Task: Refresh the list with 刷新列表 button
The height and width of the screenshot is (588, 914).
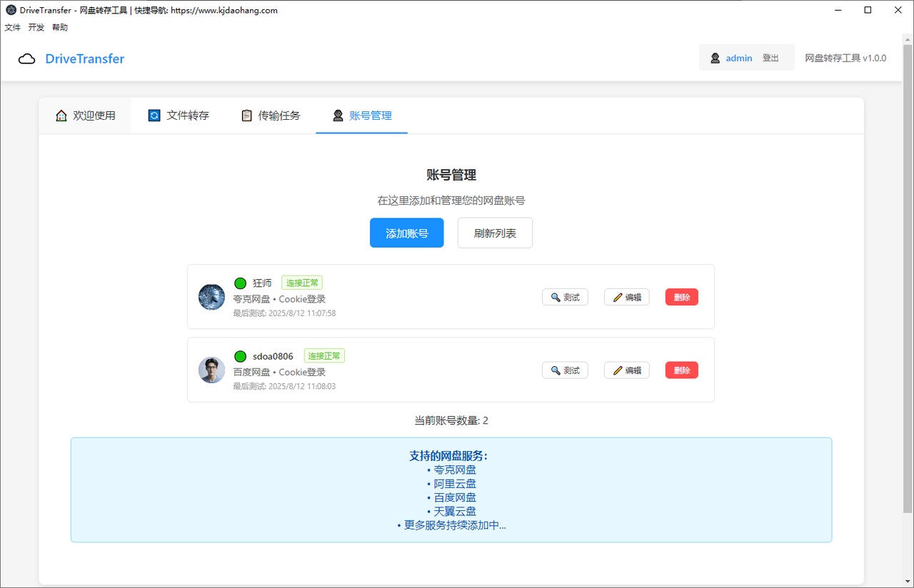Action: pos(495,233)
